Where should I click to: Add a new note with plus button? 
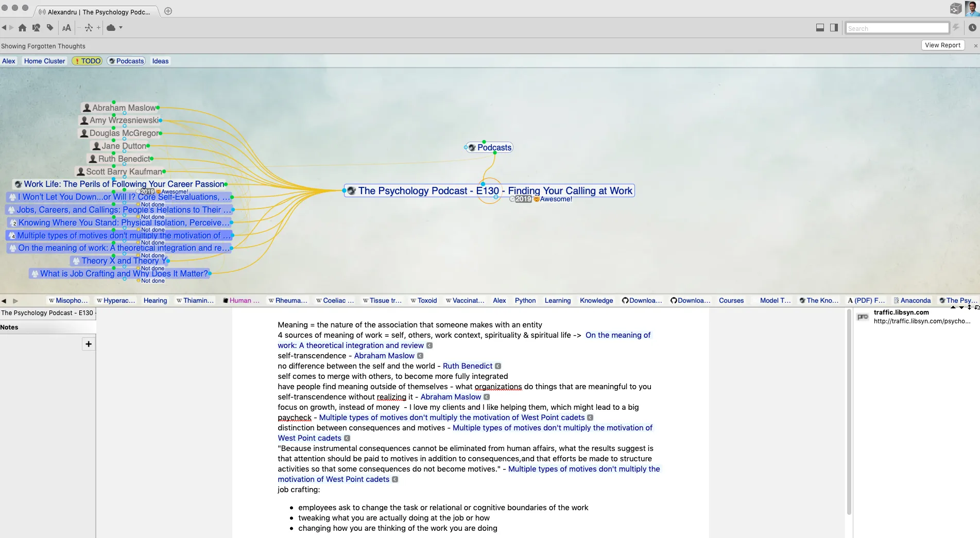point(89,344)
